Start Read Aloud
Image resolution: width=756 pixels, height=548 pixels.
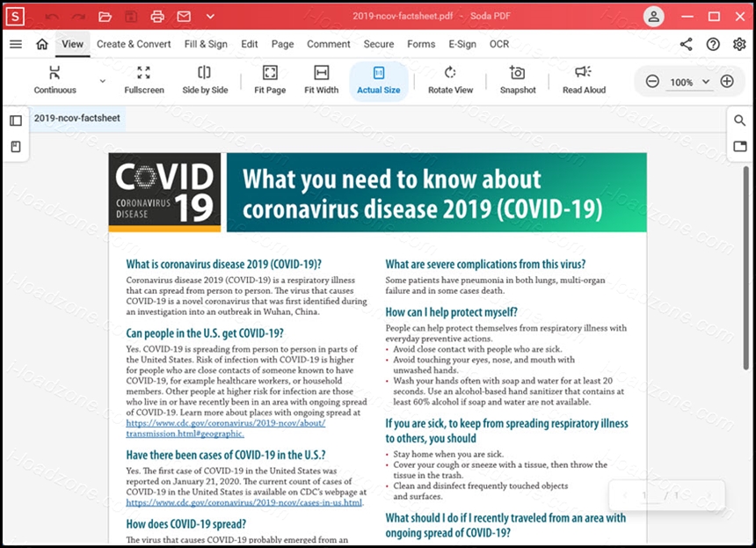pyautogui.click(x=584, y=81)
